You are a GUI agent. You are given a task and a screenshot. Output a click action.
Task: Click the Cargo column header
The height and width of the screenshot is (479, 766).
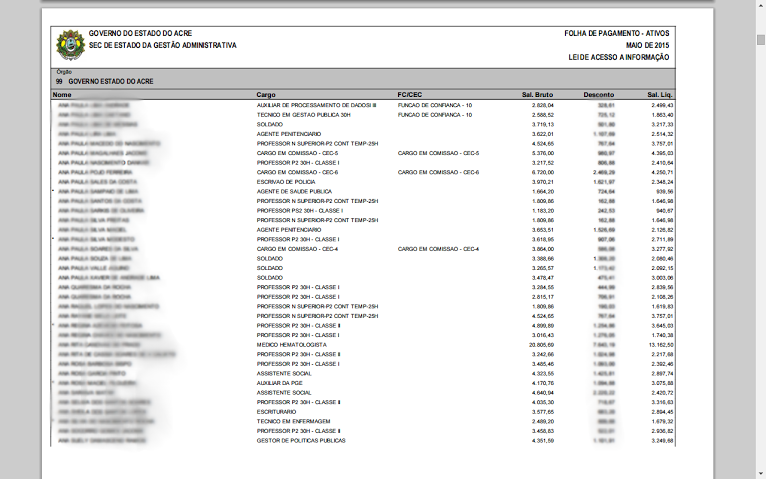(266, 94)
